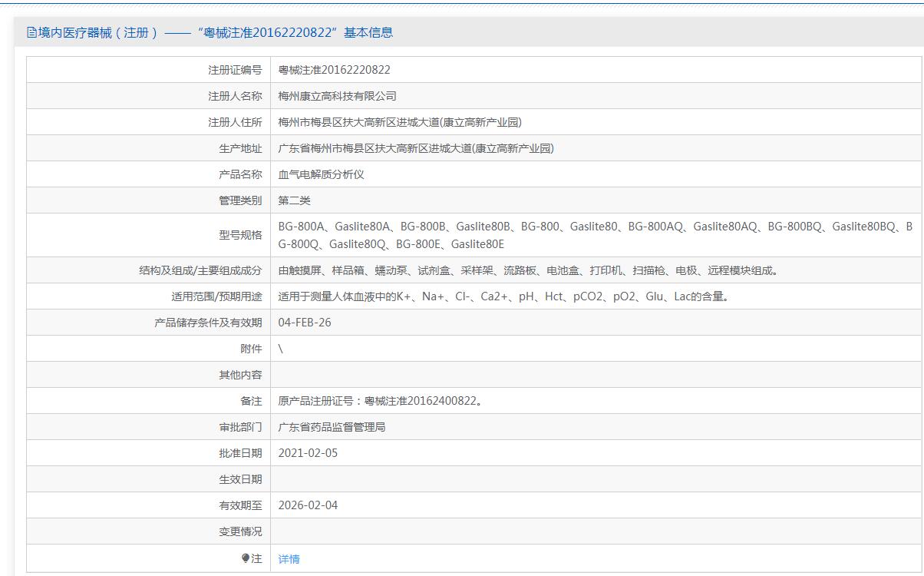This screenshot has height=576, width=924.
Task: Click the approval department 广东省药品监督管理局
Action: (332, 427)
